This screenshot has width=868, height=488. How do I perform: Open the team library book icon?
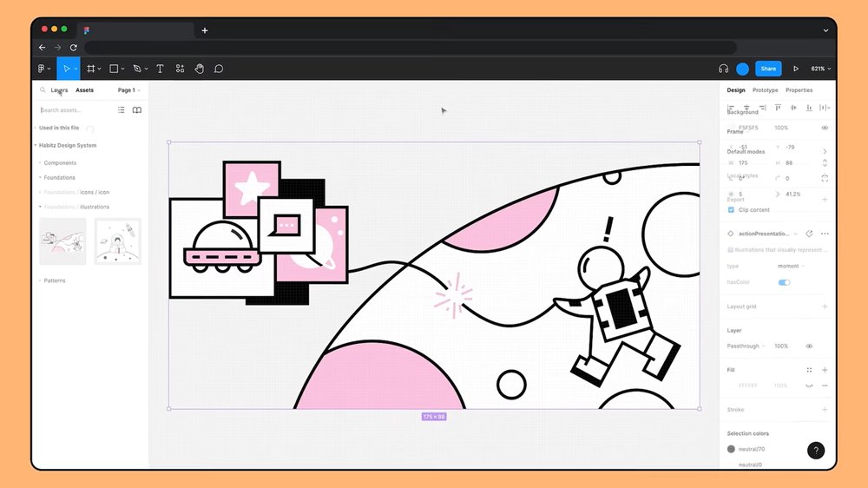tap(136, 110)
